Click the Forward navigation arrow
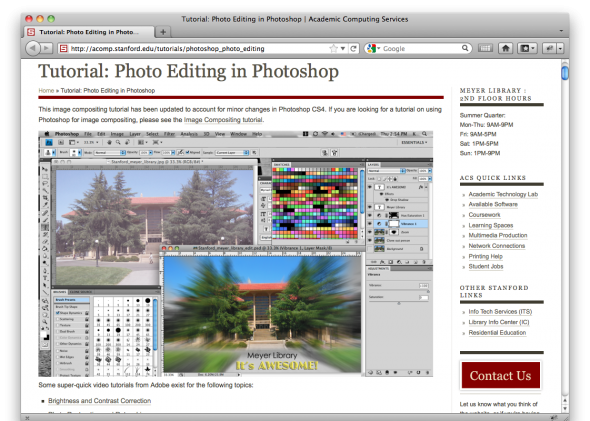 point(46,48)
